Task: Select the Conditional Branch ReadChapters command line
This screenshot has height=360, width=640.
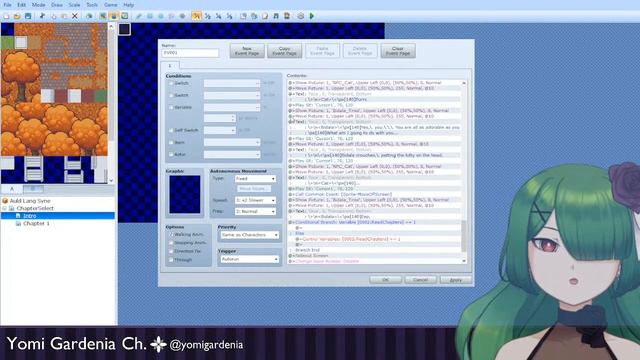Action: pyautogui.click(x=374, y=222)
